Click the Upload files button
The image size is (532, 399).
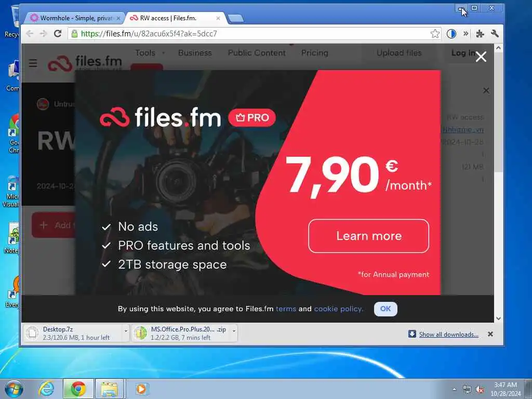[399, 53]
